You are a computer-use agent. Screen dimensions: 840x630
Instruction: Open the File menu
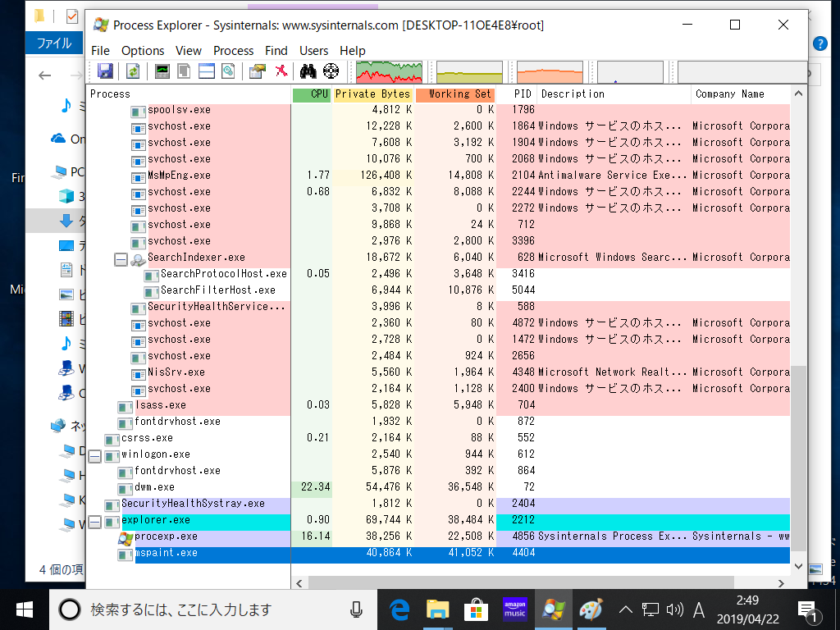pyautogui.click(x=100, y=50)
